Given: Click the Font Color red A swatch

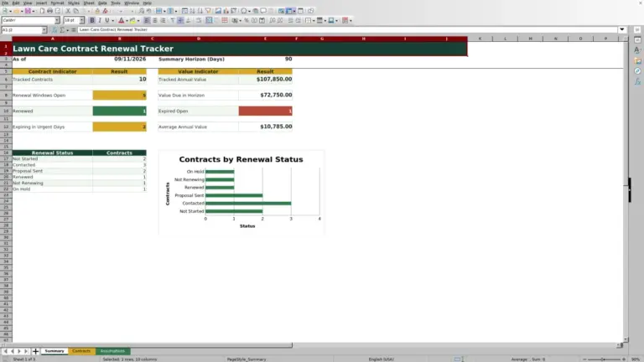Looking at the screenshot, I should [x=122, y=20].
